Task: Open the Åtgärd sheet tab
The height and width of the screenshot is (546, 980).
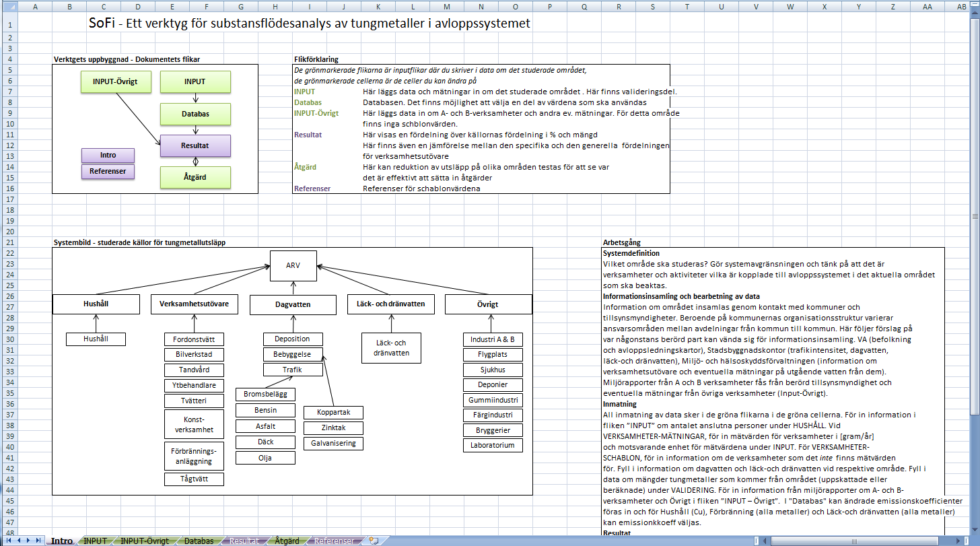Action: click(287, 541)
